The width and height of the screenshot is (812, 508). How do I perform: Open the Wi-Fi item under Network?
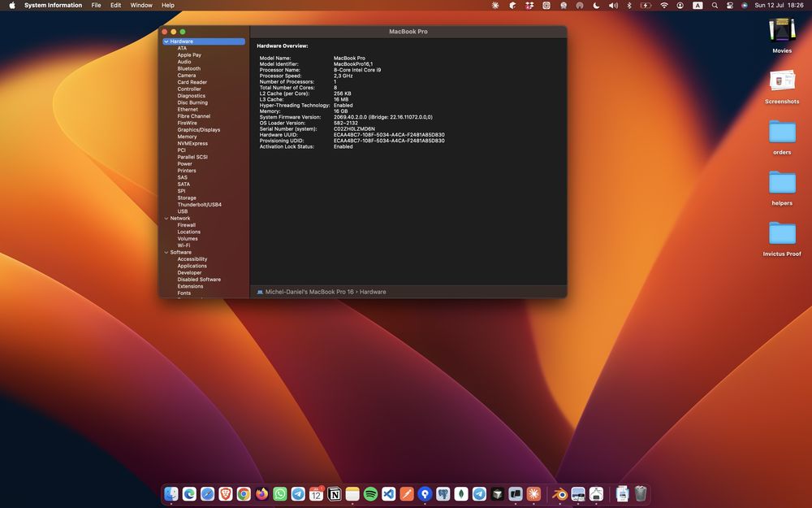point(184,245)
